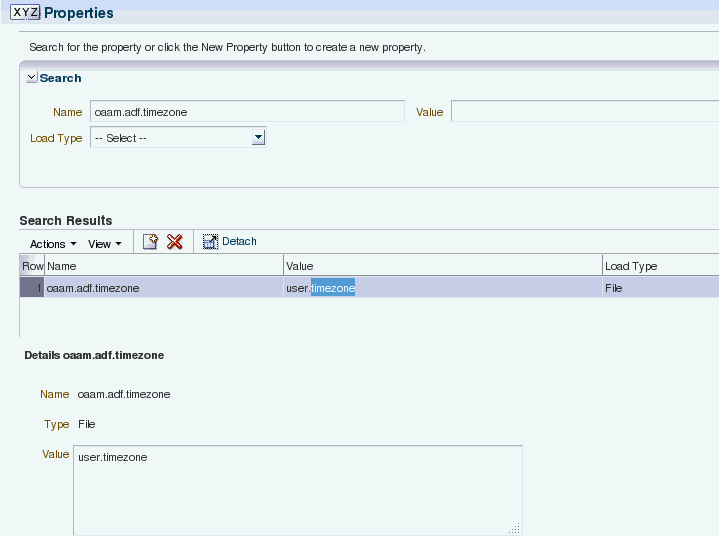
Task: Click the red Delete icon
Action: pyautogui.click(x=175, y=242)
